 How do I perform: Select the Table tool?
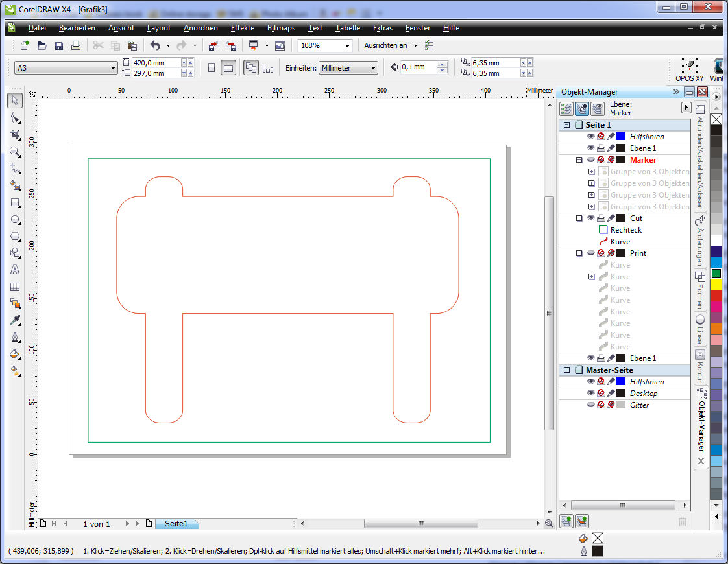[16, 287]
